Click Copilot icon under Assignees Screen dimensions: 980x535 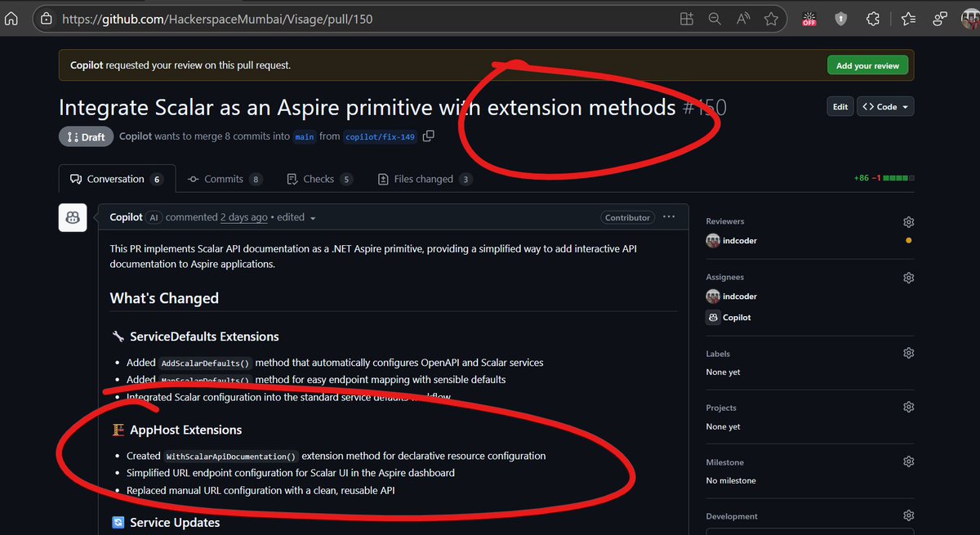point(712,317)
